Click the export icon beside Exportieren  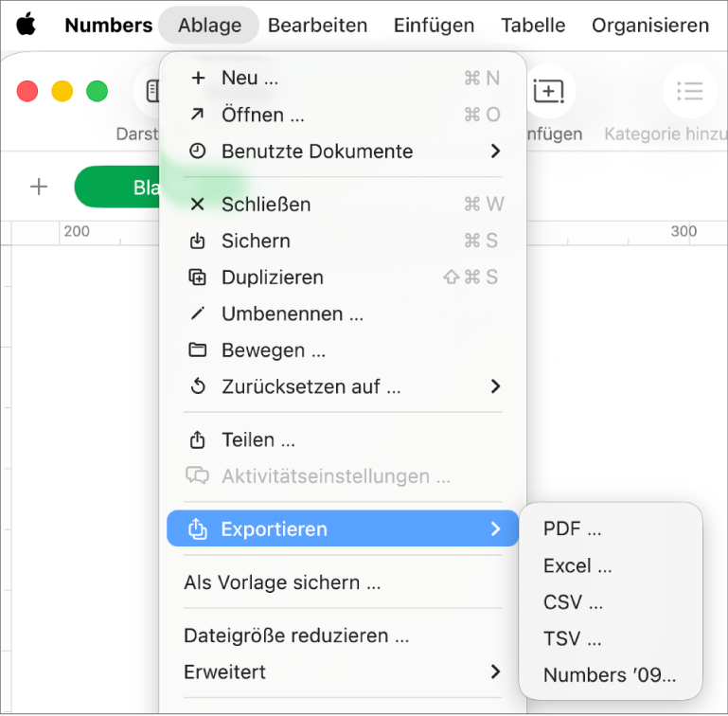(198, 528)
